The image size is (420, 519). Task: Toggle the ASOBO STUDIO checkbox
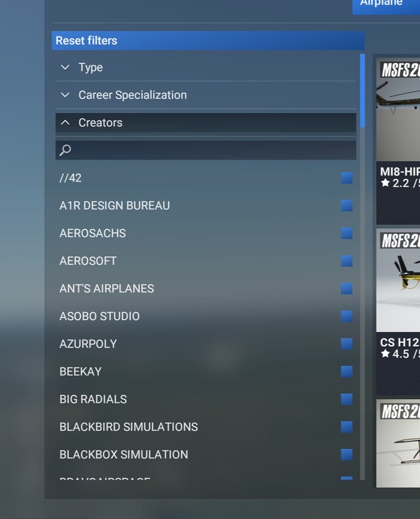coord(346,316)
